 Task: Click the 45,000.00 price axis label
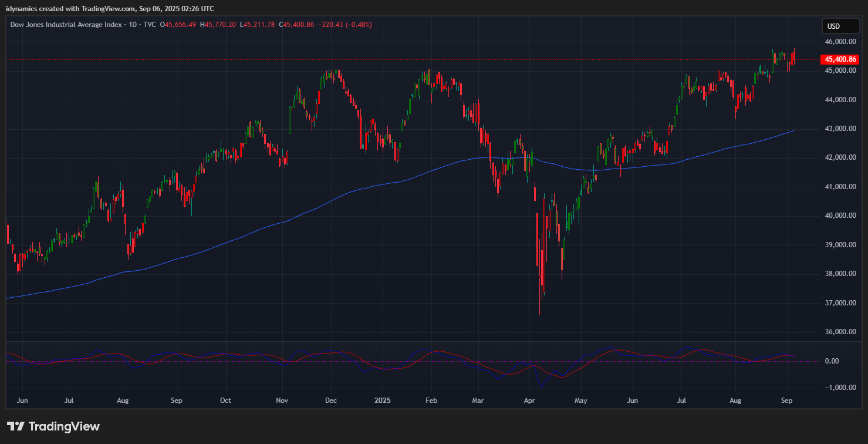(840, 71)
